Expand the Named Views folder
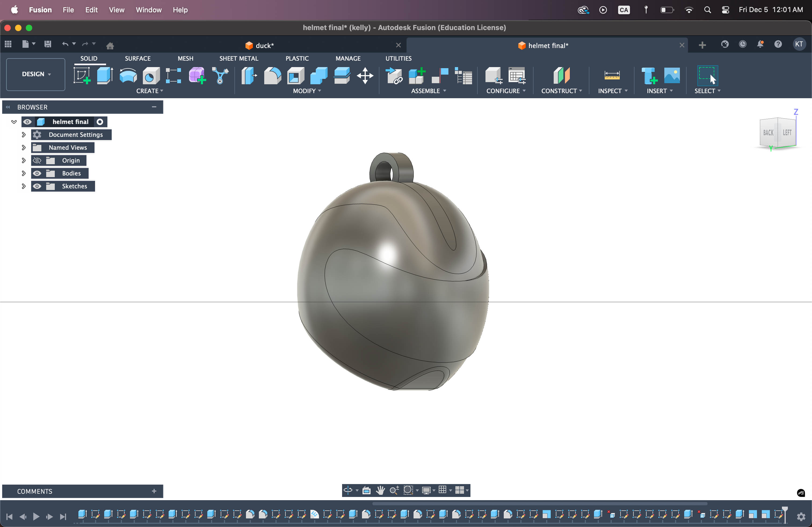 coord(24,148)
